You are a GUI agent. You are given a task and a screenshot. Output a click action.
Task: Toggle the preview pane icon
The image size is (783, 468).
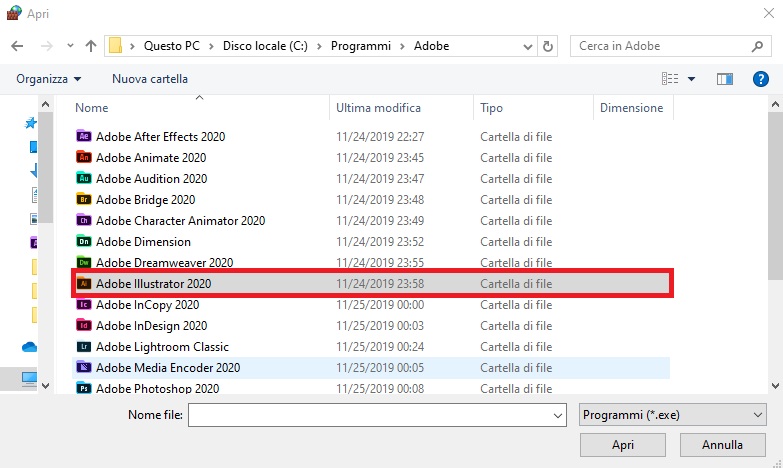pyautogui.click(x=725, y=78)
